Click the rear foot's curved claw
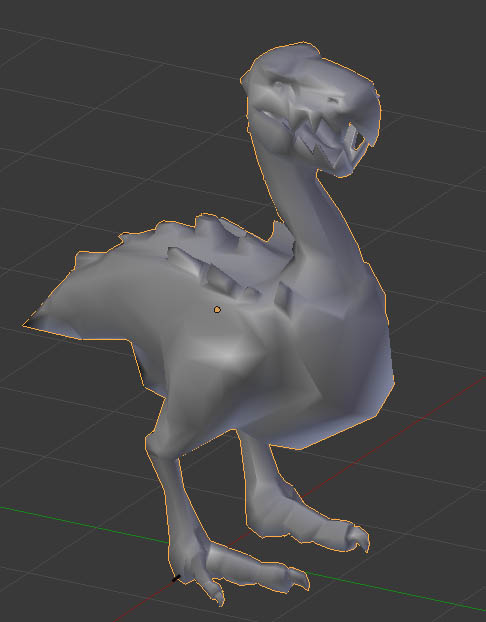The height and width of the screenshot is (622, 486). click(x=359, y=538)
